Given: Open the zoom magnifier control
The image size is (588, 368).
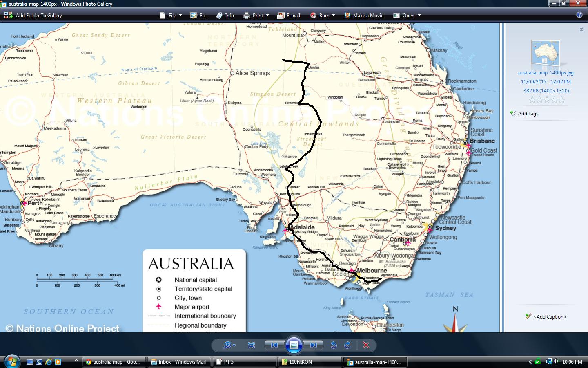Looking at the screenshot, I should coord(229,346).
